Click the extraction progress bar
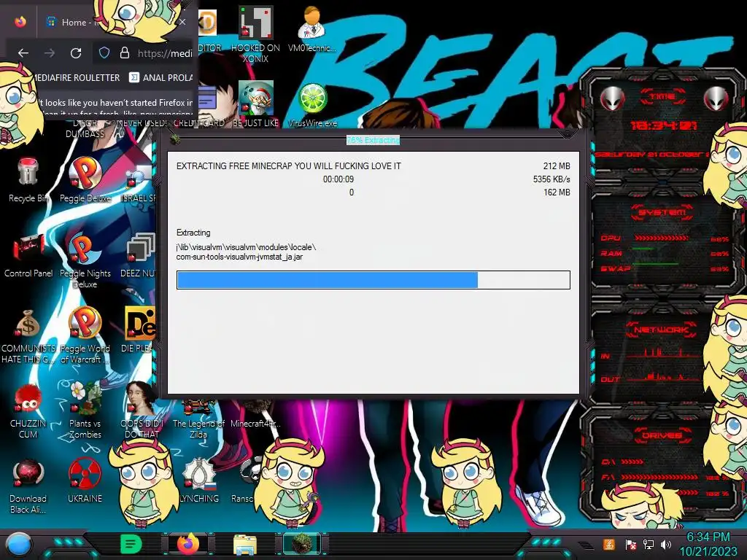The image size is (747, 560). (373, 280)
